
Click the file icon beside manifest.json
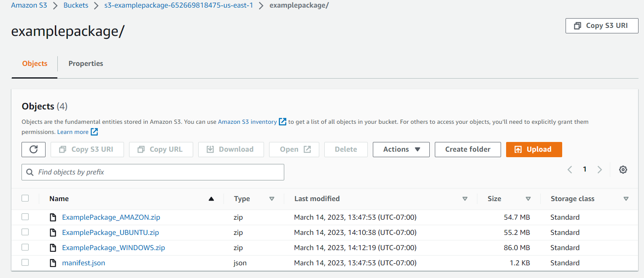(53, 262)
